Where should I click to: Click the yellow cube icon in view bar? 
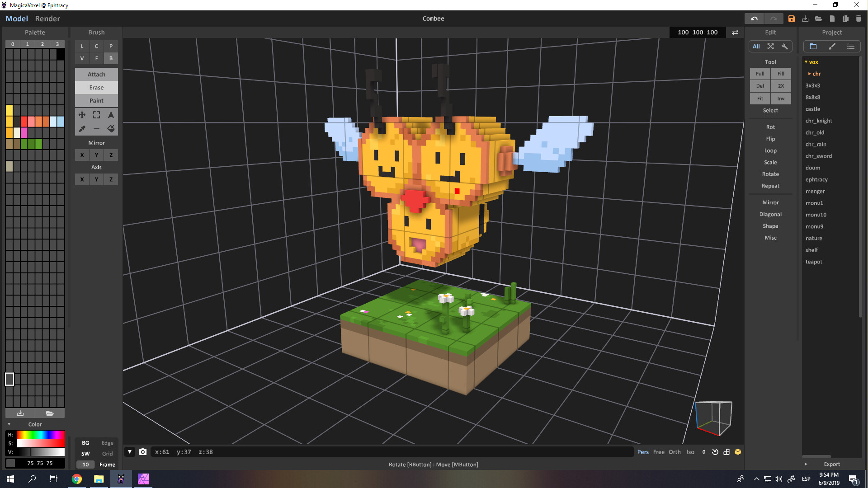tap(738, 452)
